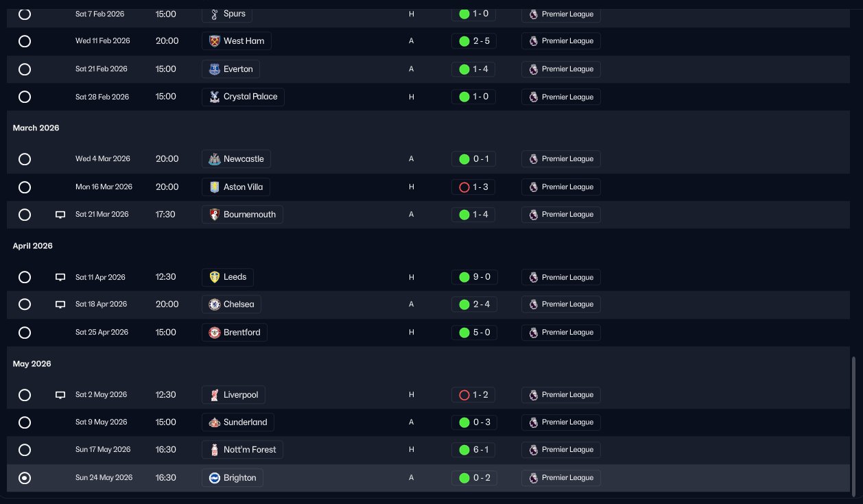863x504 pixels.
Task: Click the TV icon next to Liverpool fixture
Action: [60, 395]
